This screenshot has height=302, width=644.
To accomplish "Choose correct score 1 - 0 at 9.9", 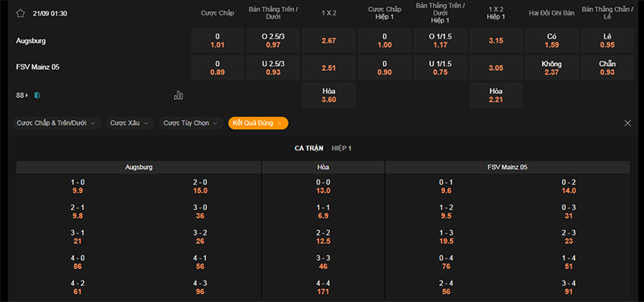I will point(77,187).
